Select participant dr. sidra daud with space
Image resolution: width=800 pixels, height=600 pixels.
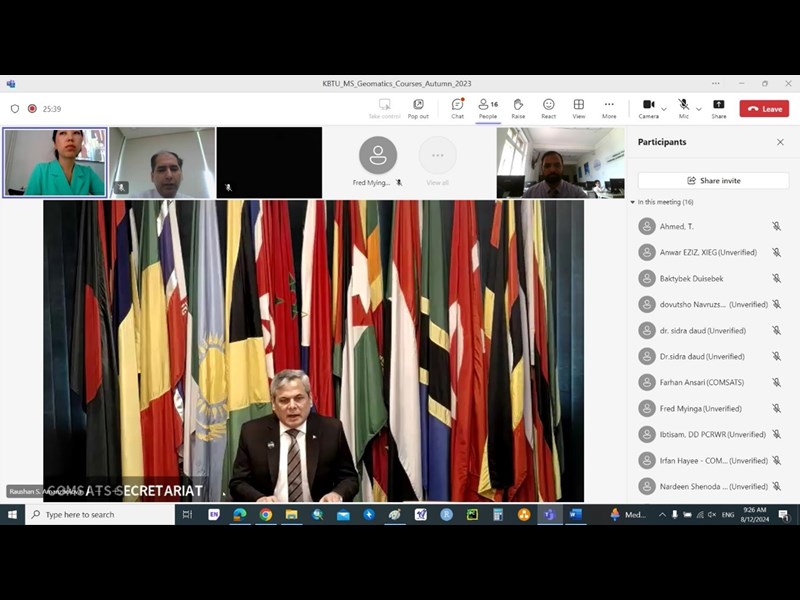click(710, 330)
